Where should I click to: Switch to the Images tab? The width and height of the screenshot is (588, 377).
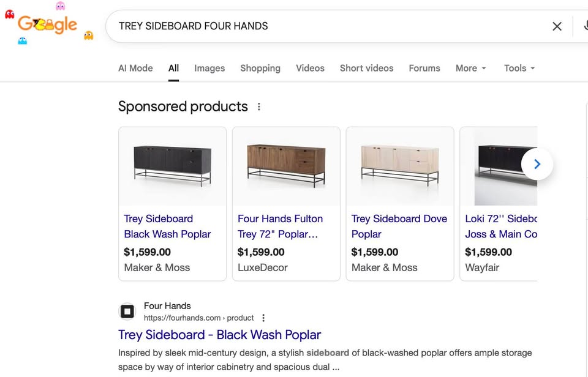coord(209,68)
